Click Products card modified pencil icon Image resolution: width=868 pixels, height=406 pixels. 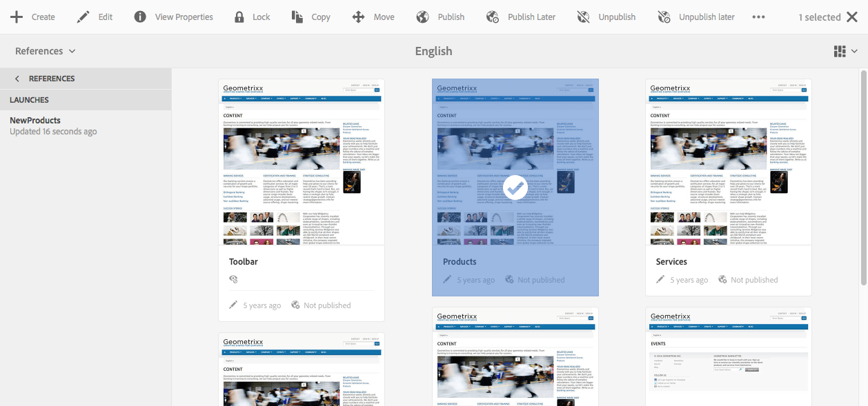click(447, 279)
